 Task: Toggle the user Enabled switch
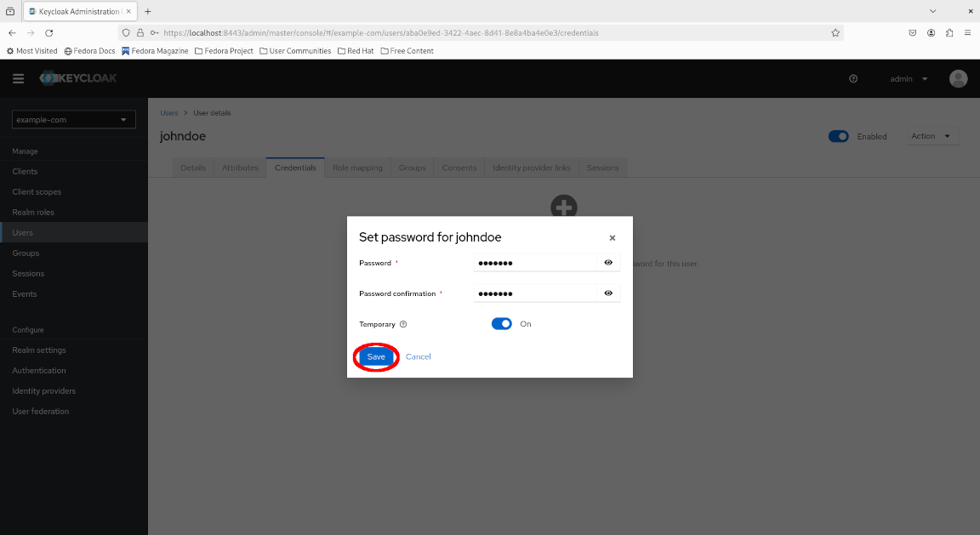[x=838, y=136]
